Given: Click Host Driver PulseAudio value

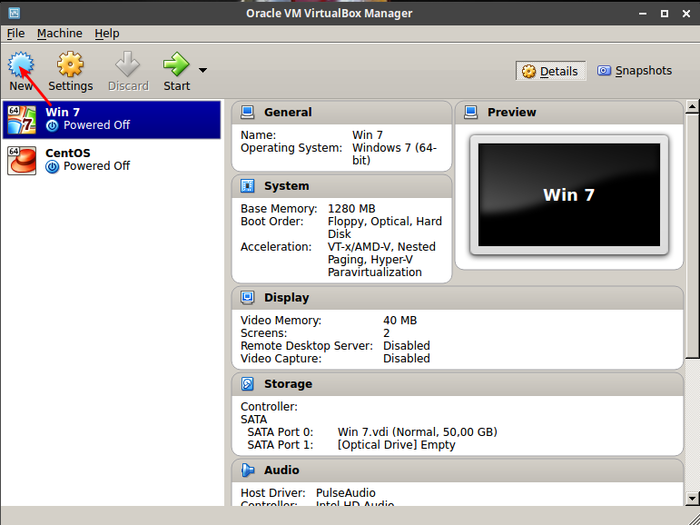Looking at the screenshot, I should point(346,493).
